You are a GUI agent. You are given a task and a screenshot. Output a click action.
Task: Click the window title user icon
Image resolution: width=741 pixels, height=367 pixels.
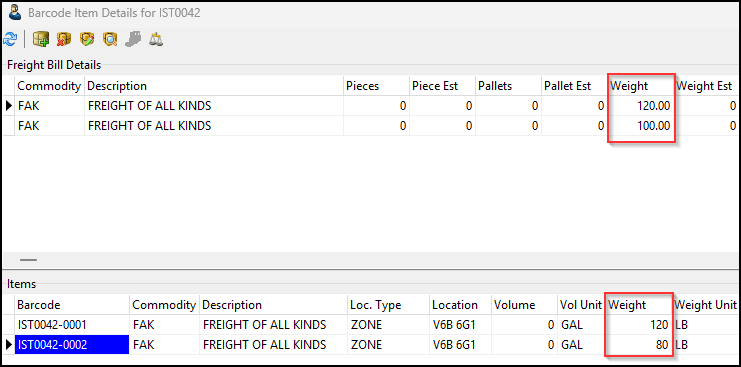pyautogui.click(x=15, y=13)
